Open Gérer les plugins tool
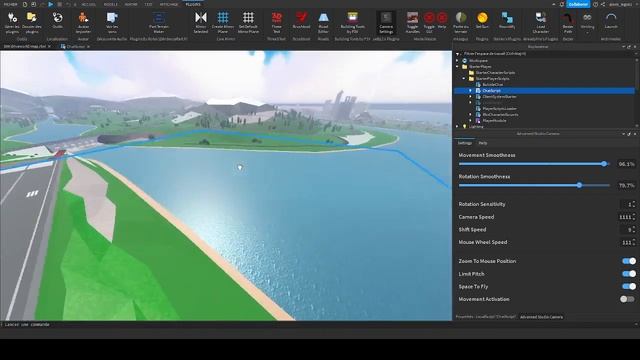This screenshot has height=360, width=640. [12, 22]
